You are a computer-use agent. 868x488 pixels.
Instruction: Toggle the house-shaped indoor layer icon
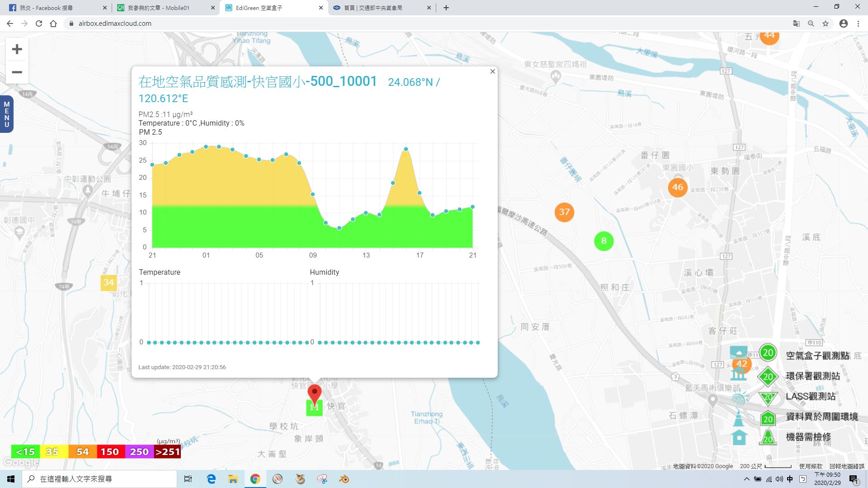pos(739,437)
